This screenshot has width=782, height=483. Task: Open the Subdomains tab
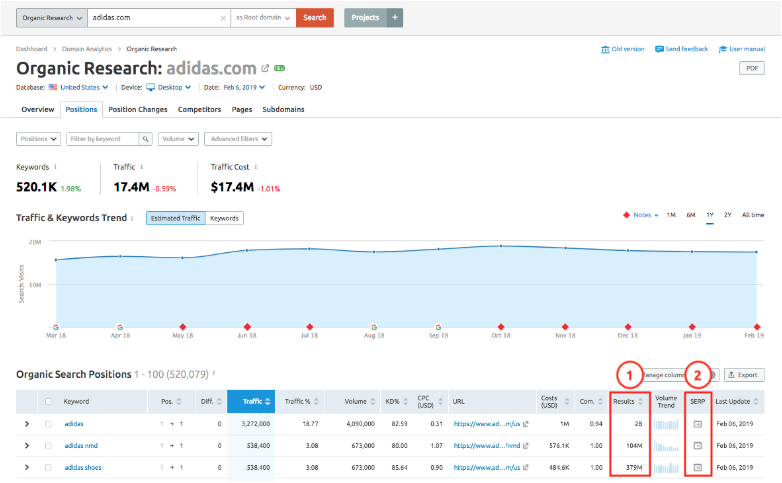283,109
